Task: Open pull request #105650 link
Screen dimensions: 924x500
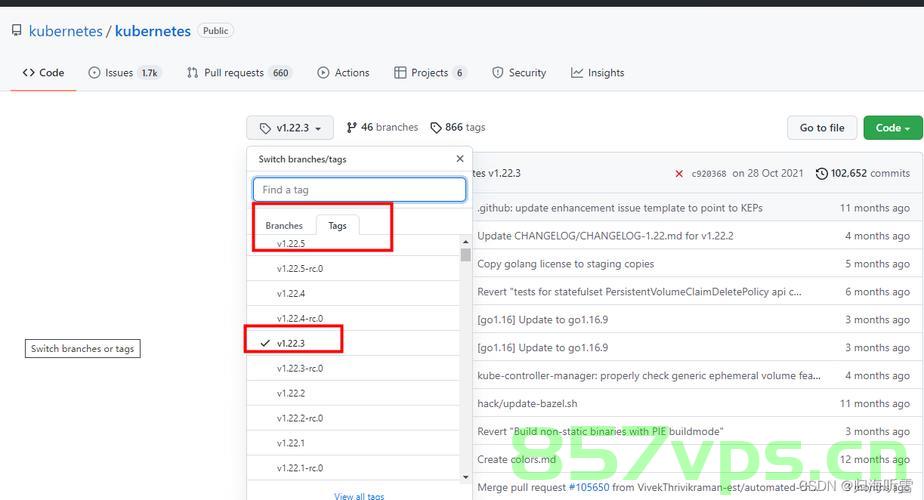Action: [589, 487]
